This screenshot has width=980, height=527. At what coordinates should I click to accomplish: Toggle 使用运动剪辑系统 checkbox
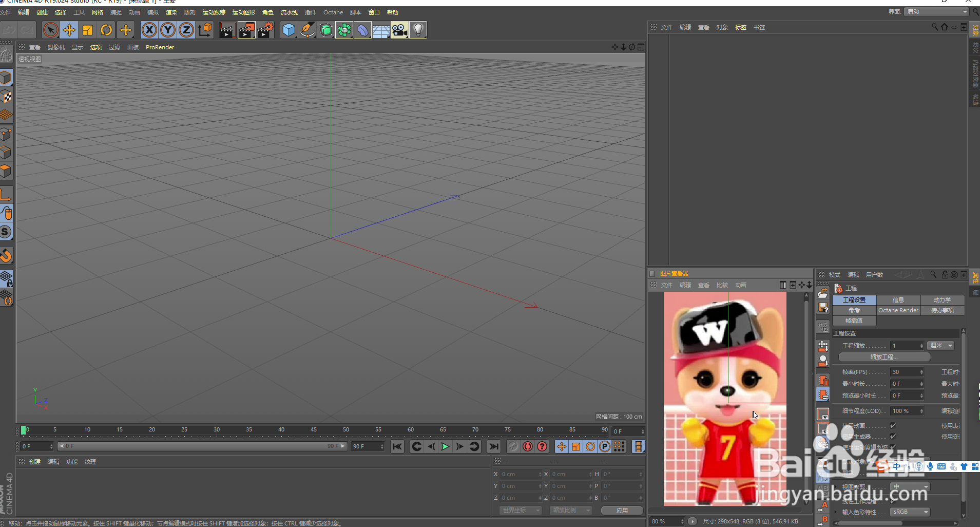tap(893, 447)
